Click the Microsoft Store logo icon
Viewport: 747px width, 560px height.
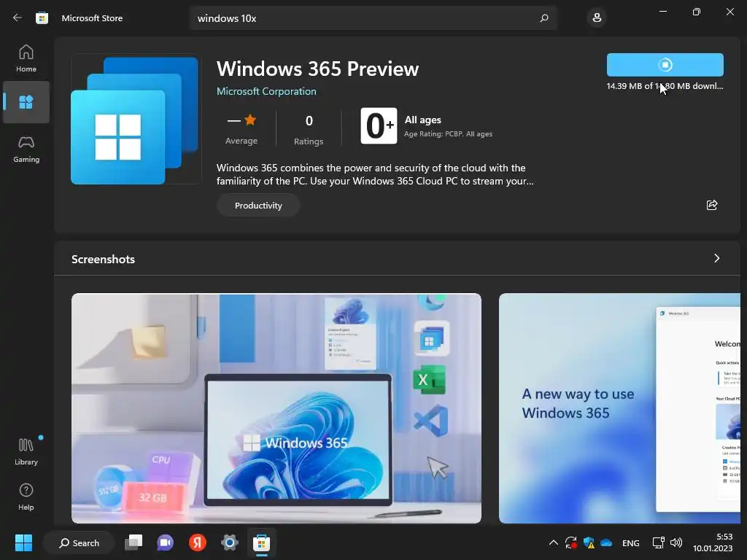click(42, 18)
